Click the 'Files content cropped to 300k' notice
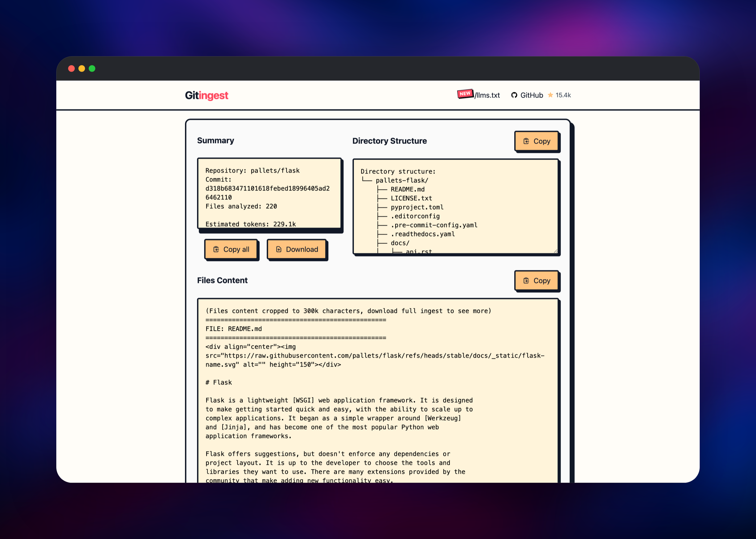The width and height of the screenshot is (756, 539). click(x=348, y=311)
